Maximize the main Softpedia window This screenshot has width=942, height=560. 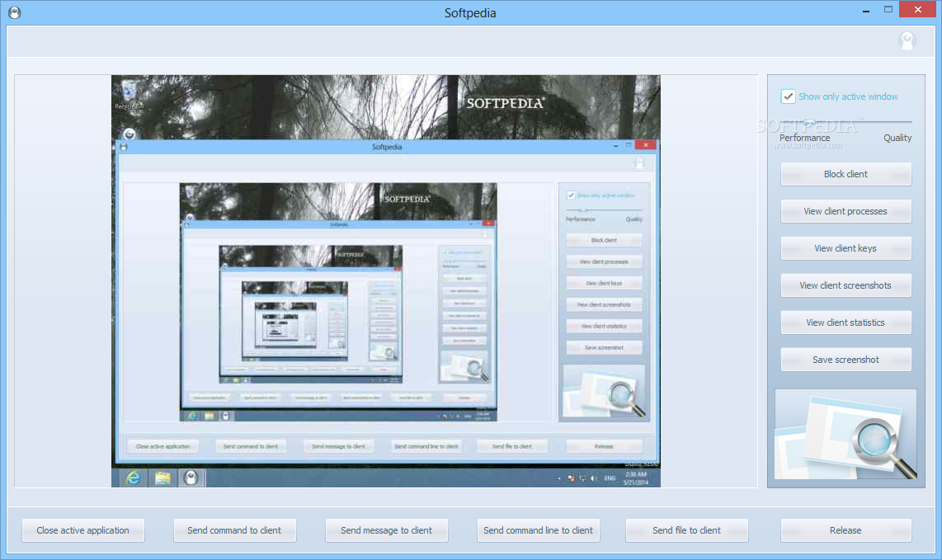tap(888, 9)
